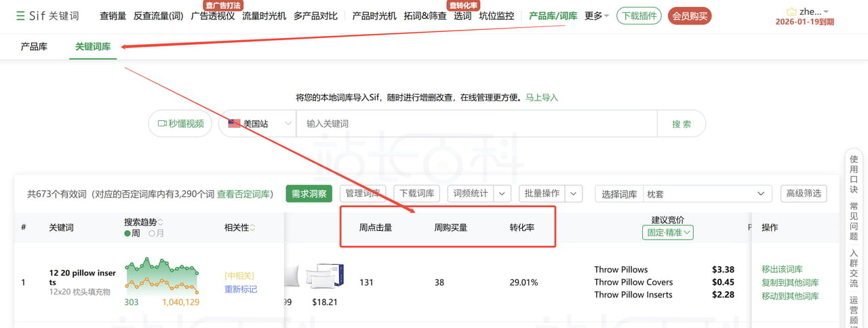Click the crown membership icon
868x328 pixels.
pyautogui.click(x=791, y=12)
